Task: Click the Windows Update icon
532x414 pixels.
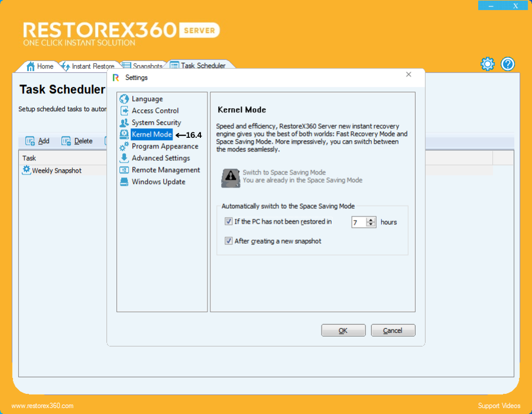Action: click(x=124, y=182)
